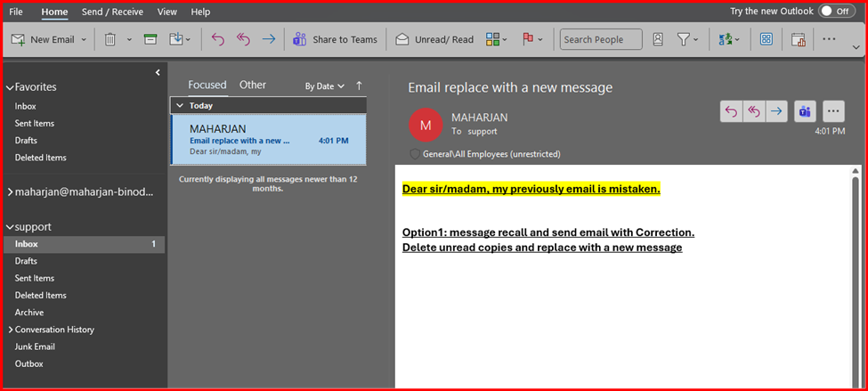Click the Follow Up flag icon
The width and height of the screenshot is (868, 391).
click(527, 39)
